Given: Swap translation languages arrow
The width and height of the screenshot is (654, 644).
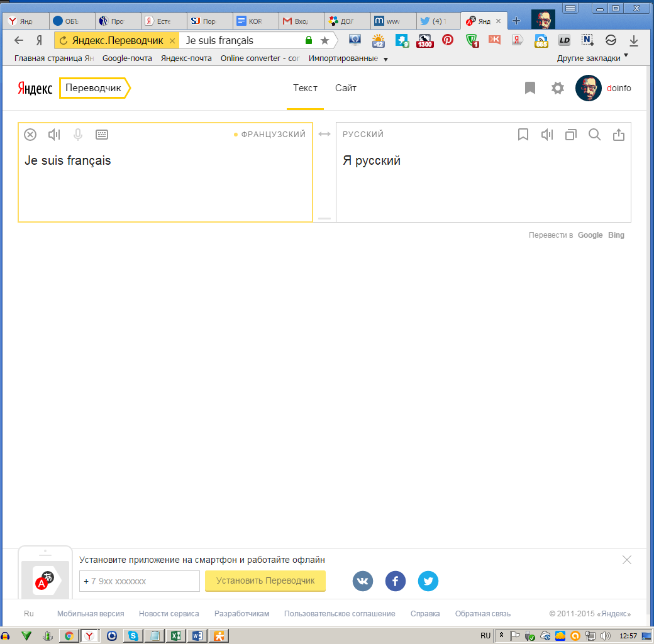Looking at the screenshot, I should [x=324, y=135].
